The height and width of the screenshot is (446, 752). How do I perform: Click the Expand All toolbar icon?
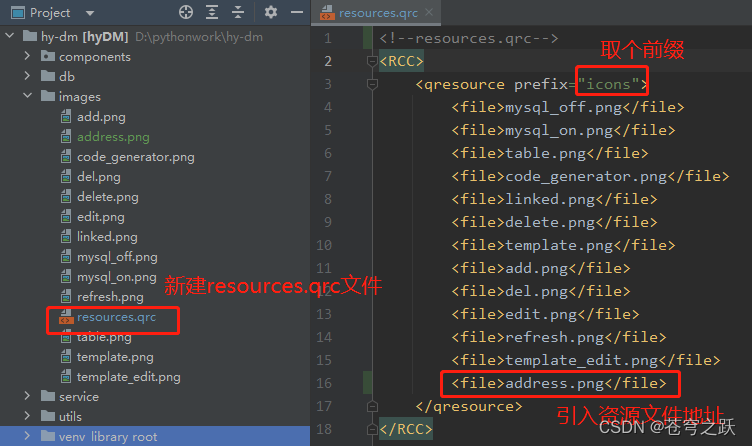212,12
